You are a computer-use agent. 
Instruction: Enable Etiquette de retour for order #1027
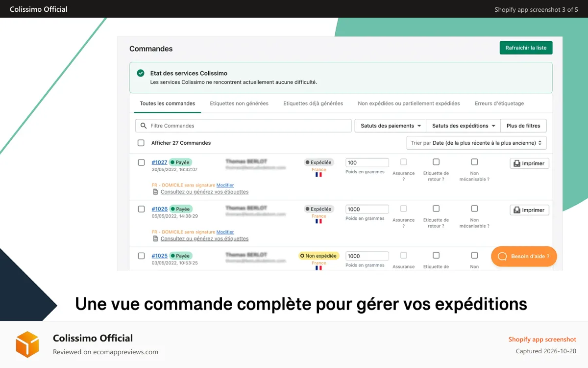pos(436,162)
